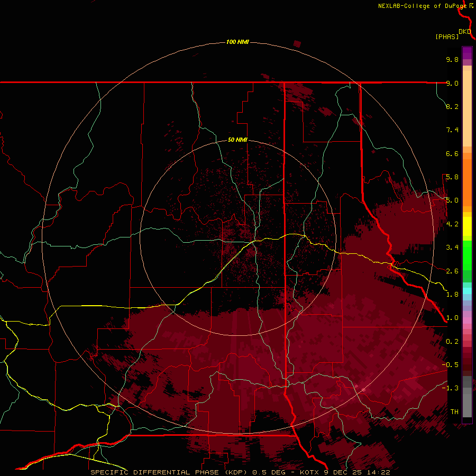This screenshot has height=476, width=476.
Task: Click the 9.0 value on the color scale
Action: pyautogui.click(x=452, y=83)
